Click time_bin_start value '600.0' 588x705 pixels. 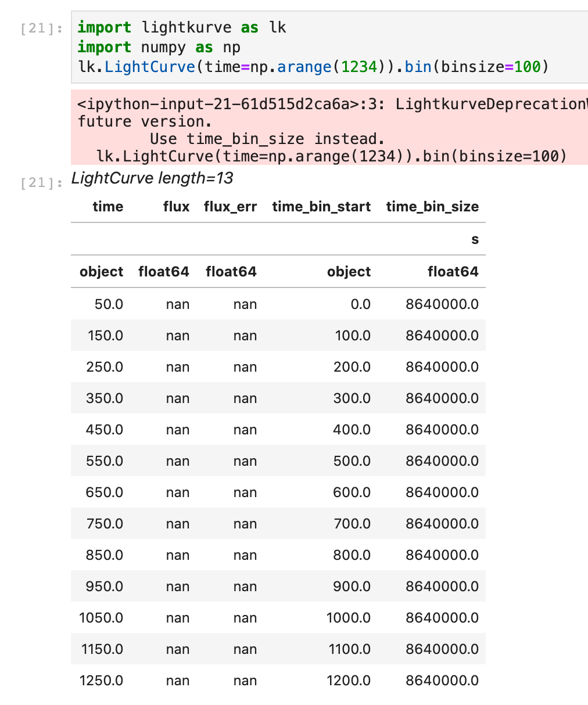pos(353,492)
